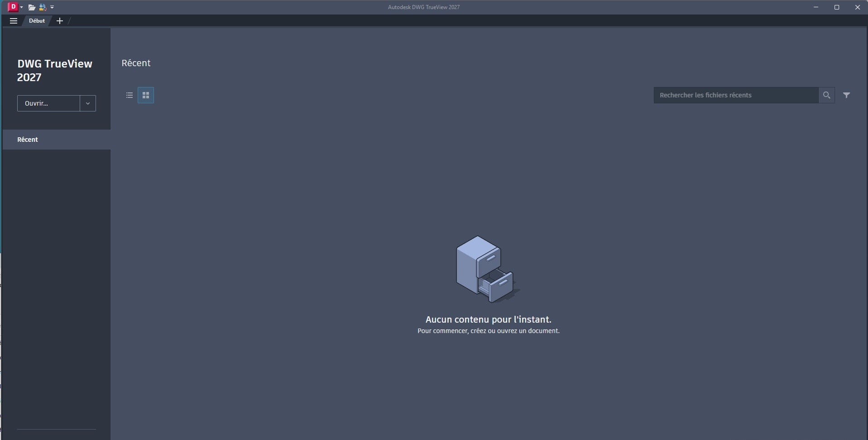Switch to the Début tab
Viewport: 868px width, 440px height.
point(37,21)
